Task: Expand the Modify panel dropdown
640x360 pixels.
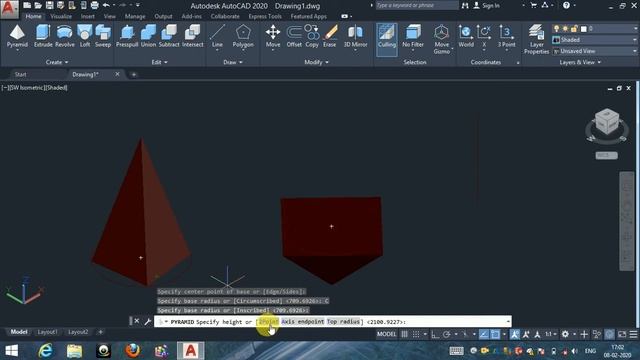Action: click(316, 62)
